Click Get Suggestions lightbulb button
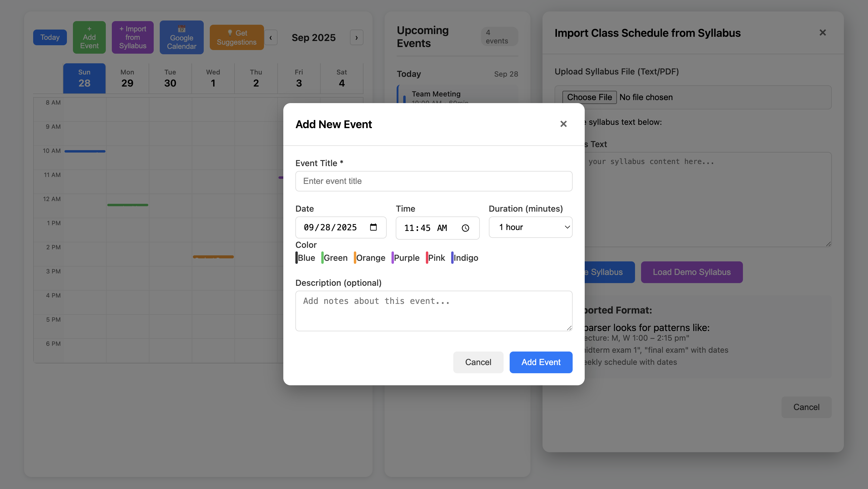The width and height of the screenshot is (868, 489). pyautogui.click(x=237, y=37)
